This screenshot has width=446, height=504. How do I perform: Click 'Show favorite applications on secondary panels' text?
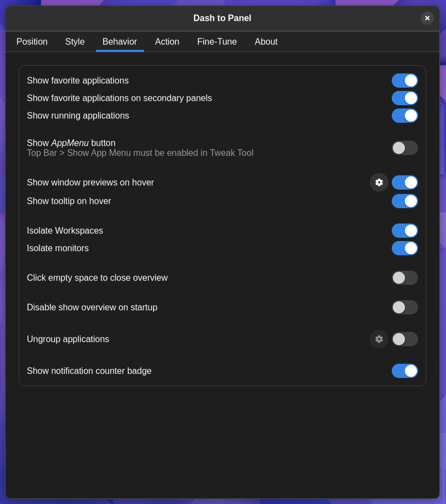[119, 98]
